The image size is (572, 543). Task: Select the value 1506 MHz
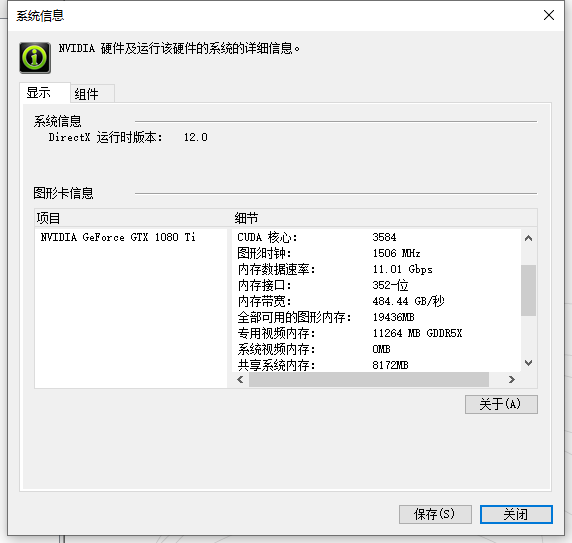396,253
